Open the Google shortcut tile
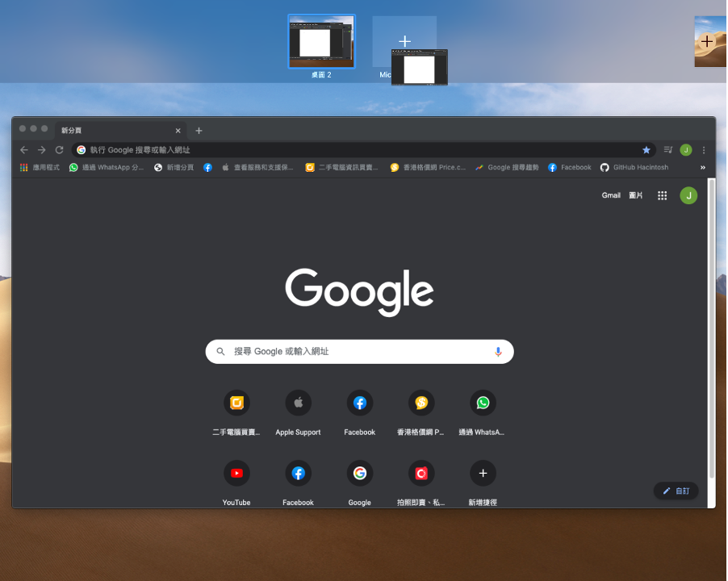The width and height of the screenshot is (728, 581). [x=359, y=483]
